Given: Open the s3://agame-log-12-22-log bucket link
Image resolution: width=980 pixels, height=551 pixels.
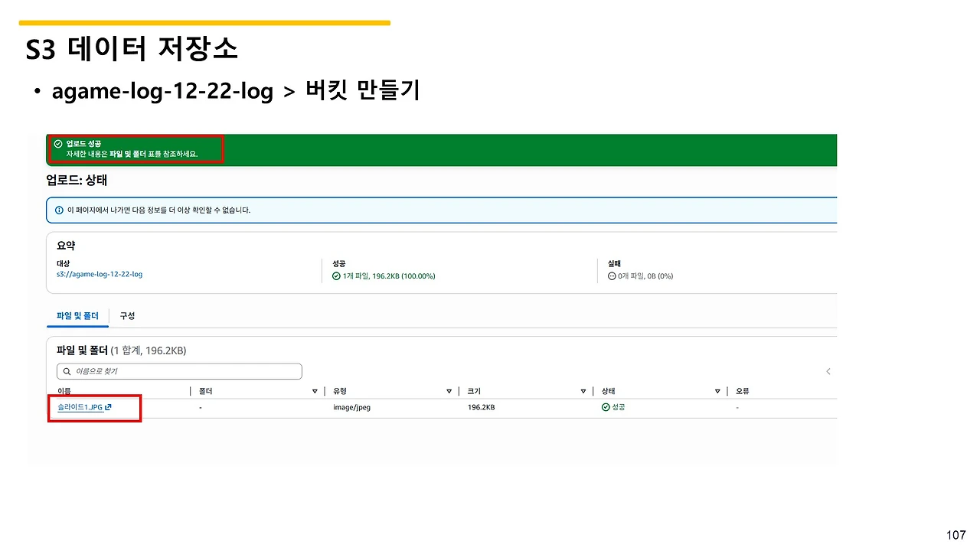Looking at the screenshot, I should pos(100,274).
